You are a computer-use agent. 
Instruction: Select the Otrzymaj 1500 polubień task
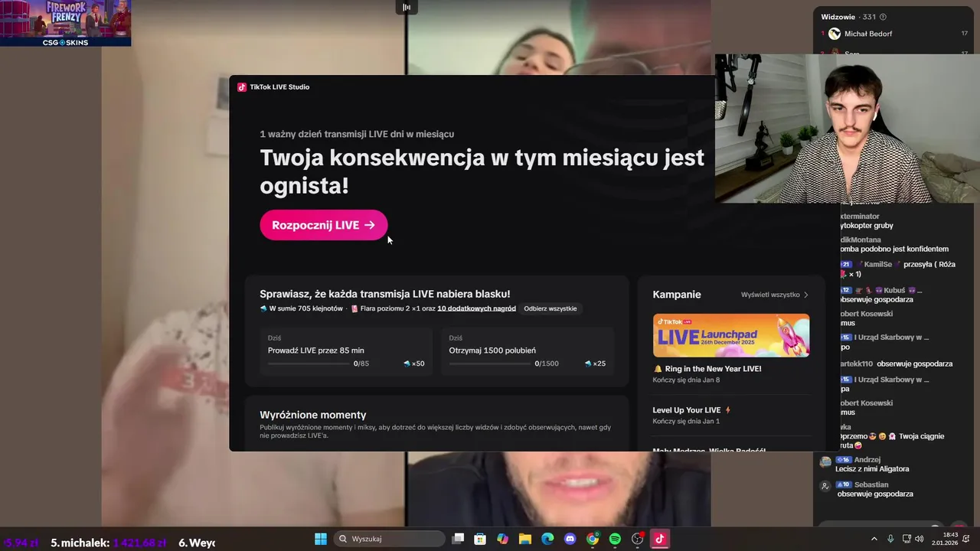pyautogui.click(x=528, y=351)
